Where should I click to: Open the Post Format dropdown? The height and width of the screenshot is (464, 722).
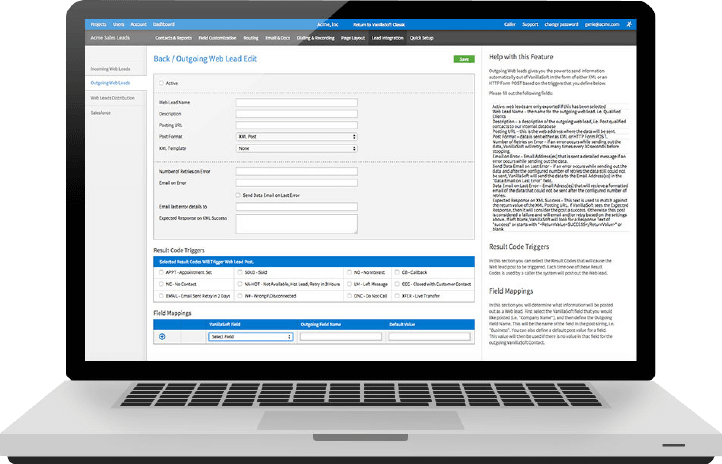(297, 137)
